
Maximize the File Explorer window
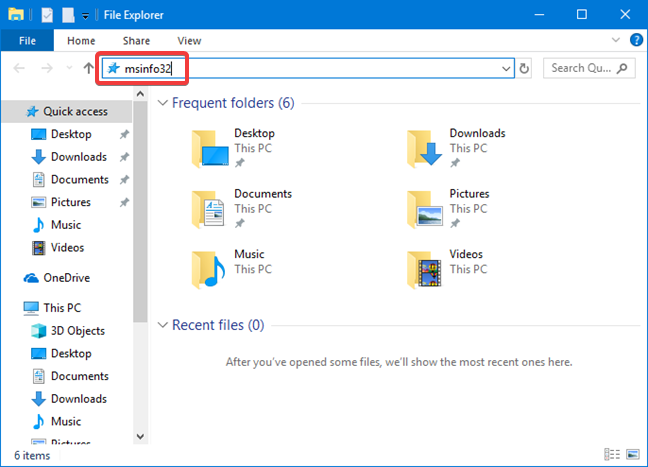[582, 14]
